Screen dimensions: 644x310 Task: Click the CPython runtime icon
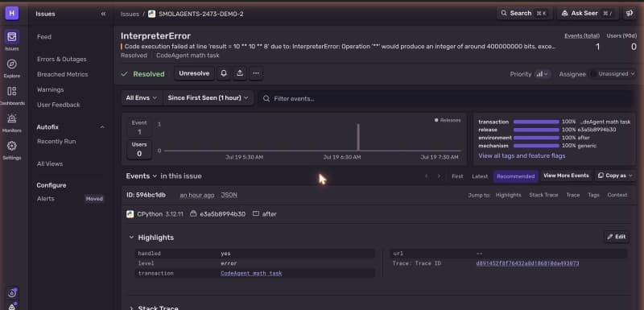point(130,214)
